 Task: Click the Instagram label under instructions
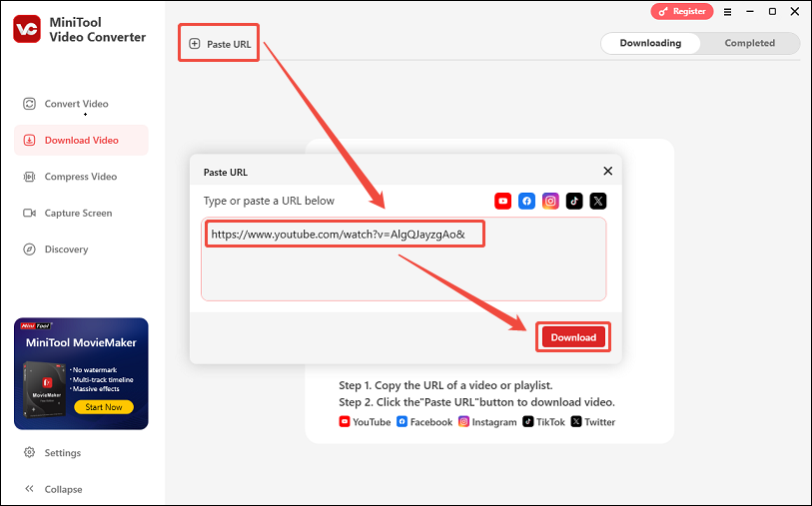coord(494,423)
